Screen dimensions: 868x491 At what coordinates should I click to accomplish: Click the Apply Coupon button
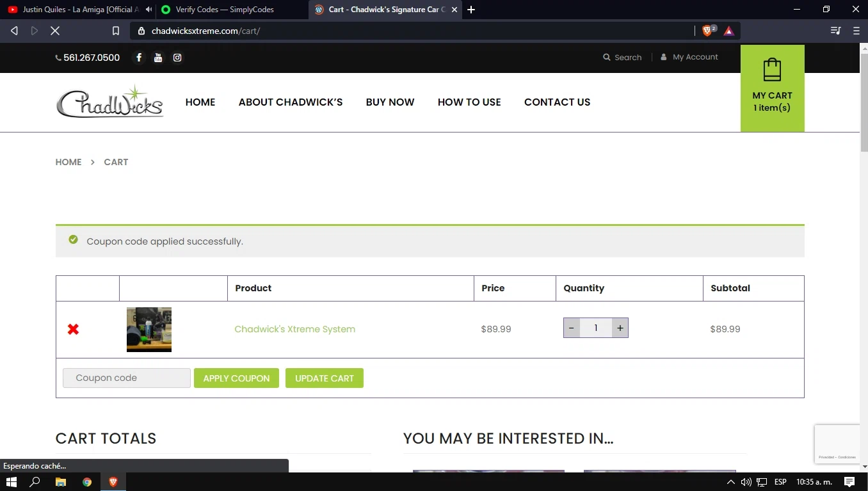[236, 378]
